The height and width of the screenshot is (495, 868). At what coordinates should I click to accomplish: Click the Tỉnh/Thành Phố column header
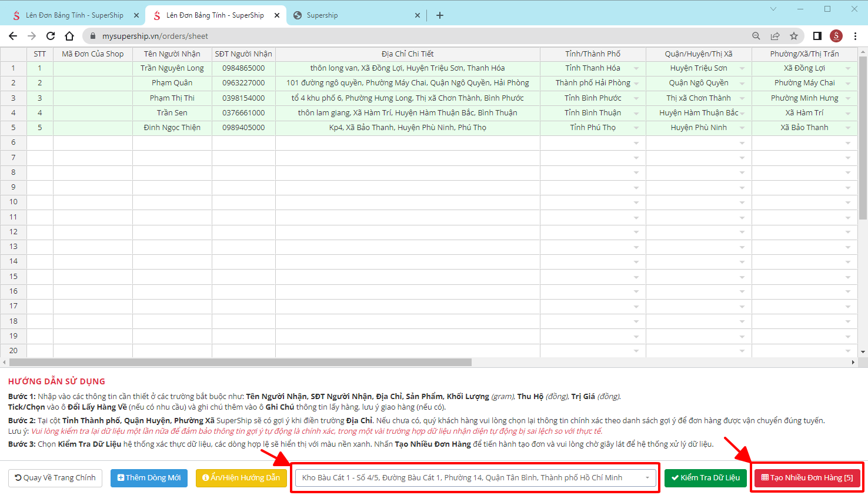pyautogui.click(x=593, y=54)
